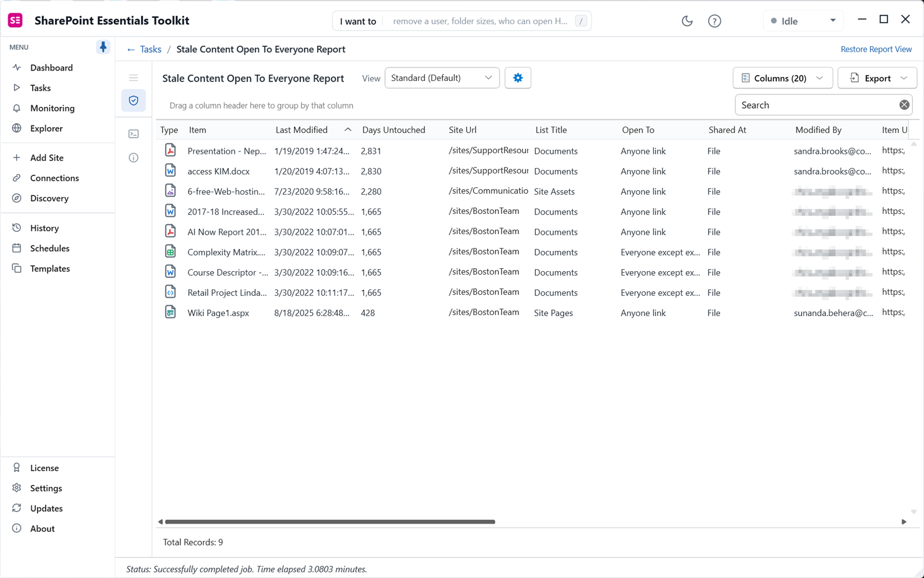Click the horizontal scrollbar thumb
The width and height of the screenshot is (924, 578).
[330, 521]
